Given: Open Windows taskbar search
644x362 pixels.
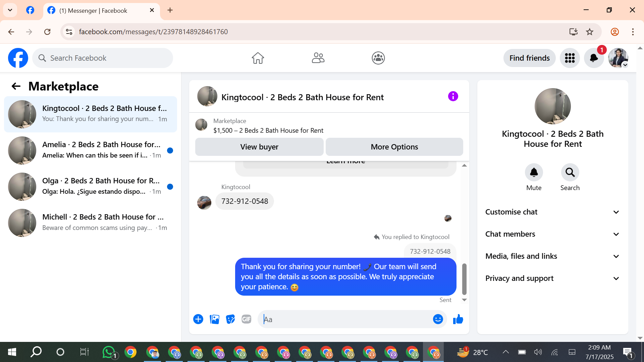Looking at the screenshot, I should click(36, 352).
